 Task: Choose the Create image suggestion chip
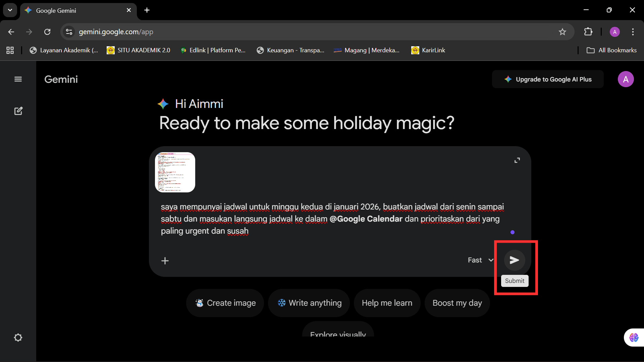click(x=225, y=303)
